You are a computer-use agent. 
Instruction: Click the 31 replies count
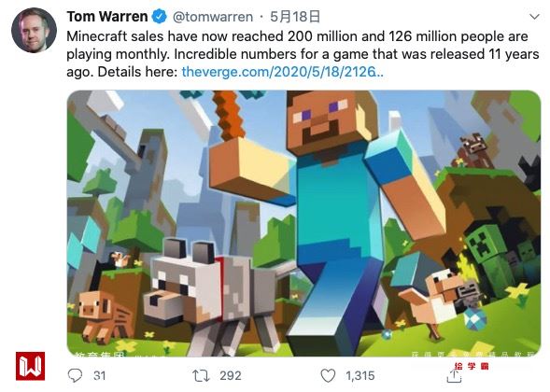click(x=100, y=376)
